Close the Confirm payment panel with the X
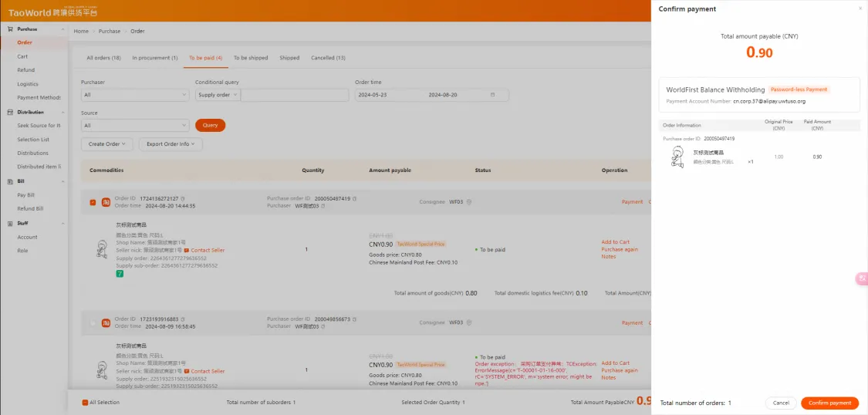 [x=860, y=8]
